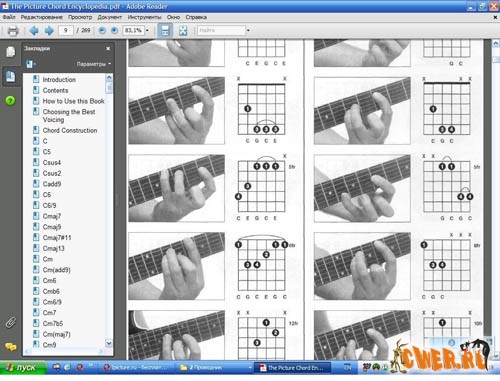Screen dimensions: 500x381
Task: Open the Инструменты menu
Action: 144,17
